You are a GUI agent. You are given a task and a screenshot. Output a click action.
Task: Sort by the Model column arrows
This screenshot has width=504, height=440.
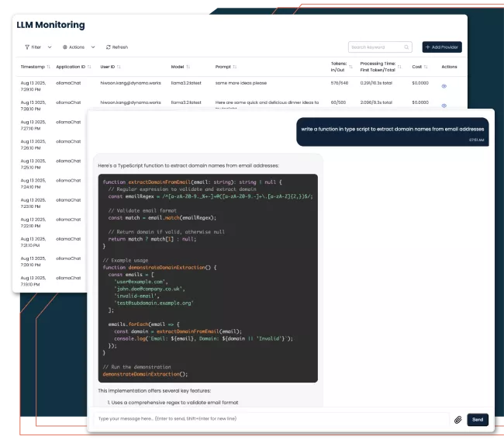(188, 67)
